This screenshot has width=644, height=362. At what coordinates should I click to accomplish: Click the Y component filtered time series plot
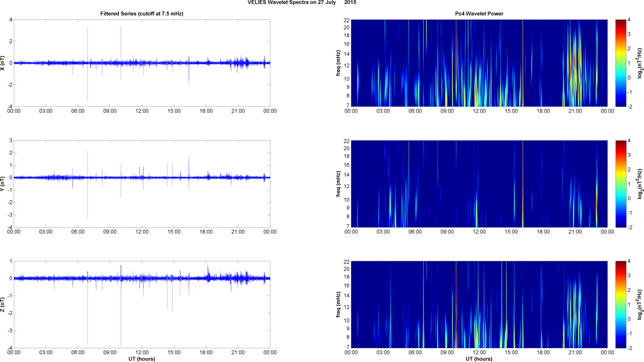tap(142, 184)
